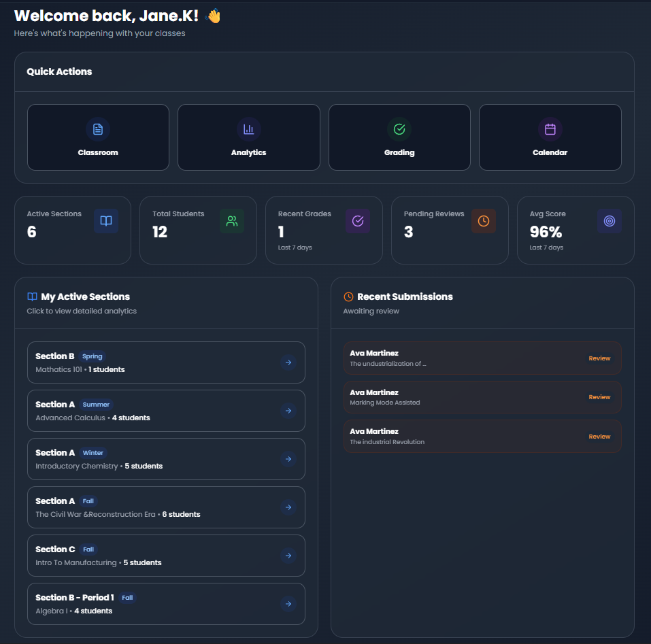
Task: Click the book icon on Active Sections card
Action: coord(105,220)
